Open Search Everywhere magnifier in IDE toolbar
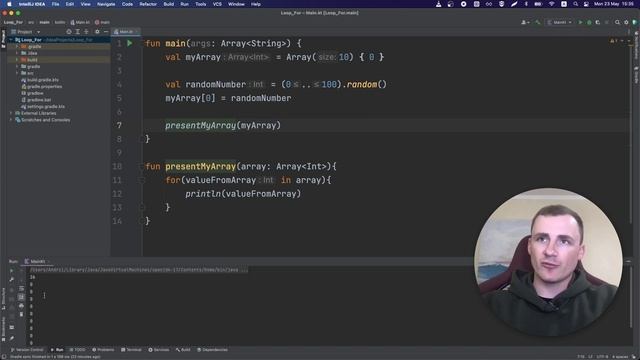640x360 pixels. pyautogui.click(x=618, y=22)
